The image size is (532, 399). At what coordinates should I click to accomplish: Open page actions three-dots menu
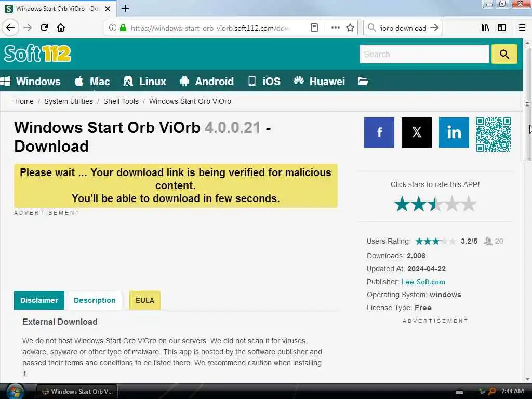(335, 28)
